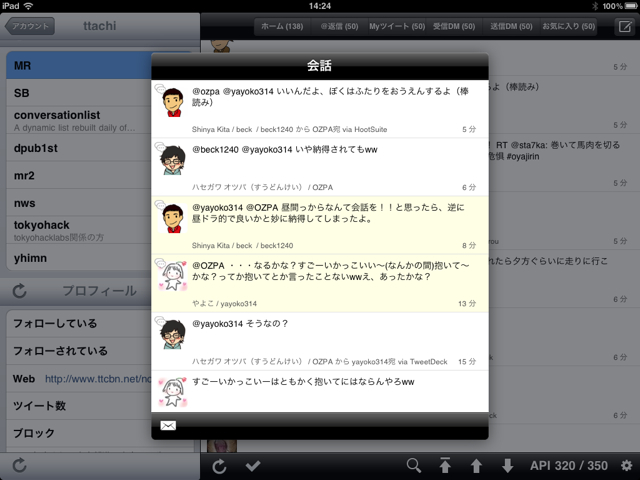Tap the mail envelope icon in conversation popup

click(168, 426)
